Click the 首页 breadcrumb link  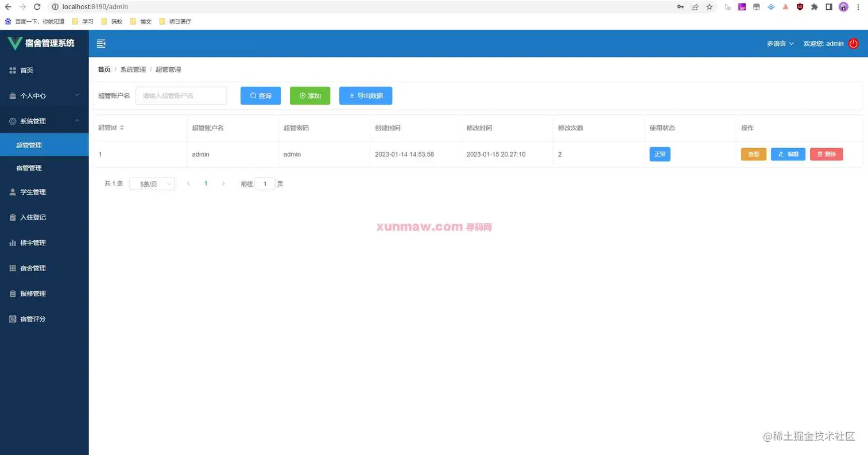pos(104,70)
